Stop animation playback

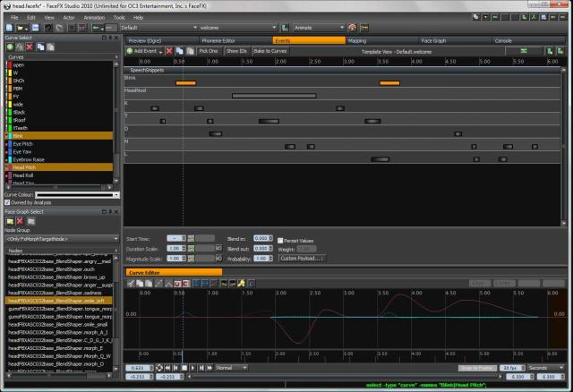[x=184, y=368]
